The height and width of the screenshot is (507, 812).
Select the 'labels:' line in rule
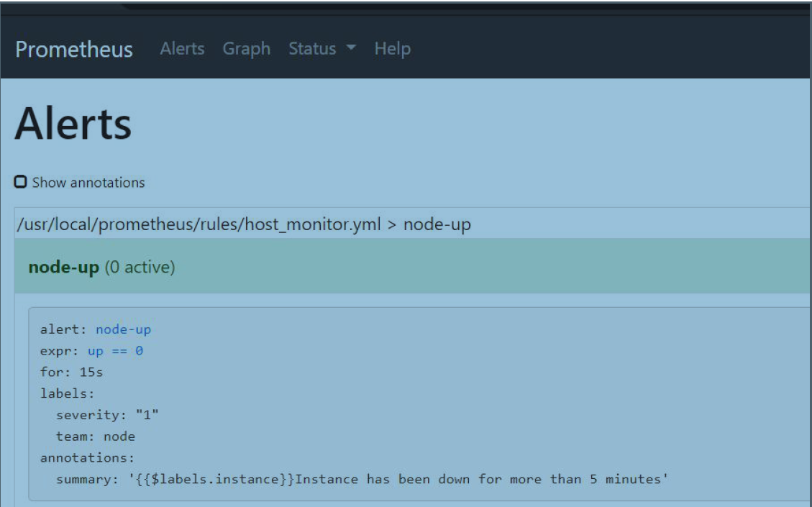point(68,393)
